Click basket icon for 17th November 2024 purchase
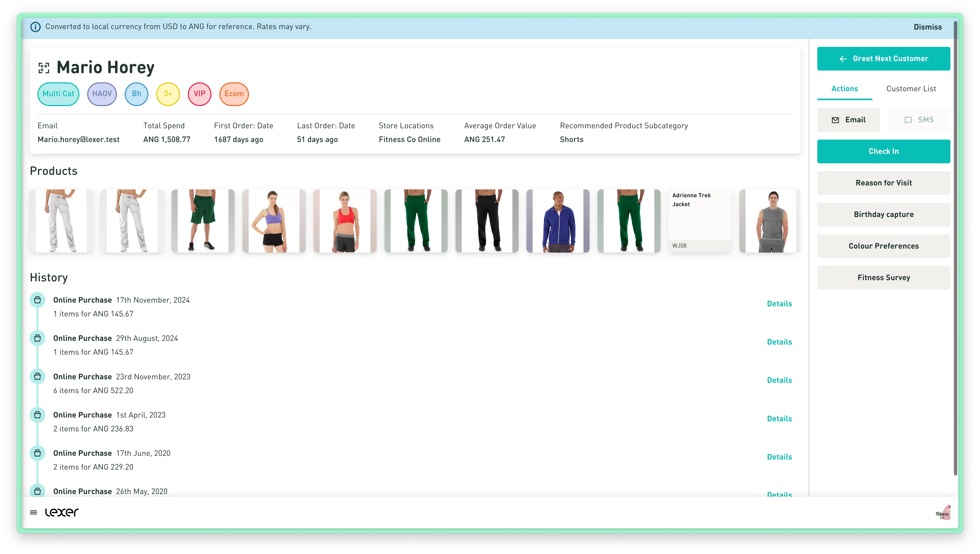The image size is (980, 554). [x=38, y=300]
